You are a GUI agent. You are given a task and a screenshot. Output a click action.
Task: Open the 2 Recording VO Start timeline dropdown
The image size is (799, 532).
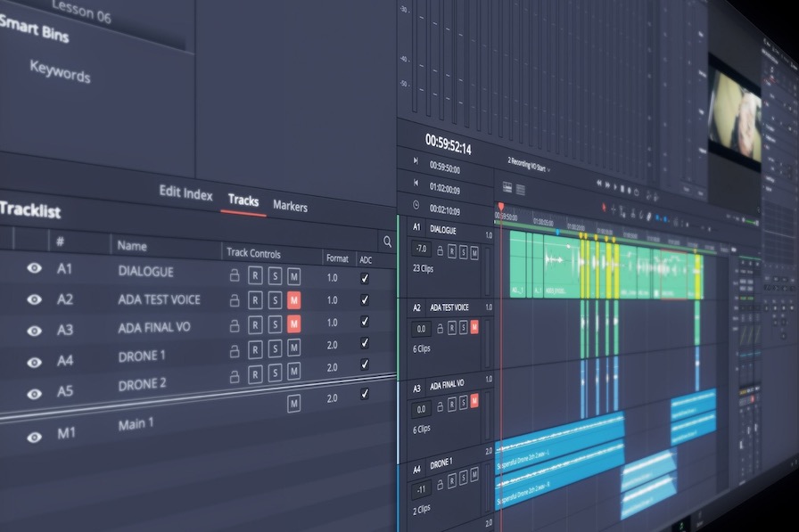tap(529, 165)
